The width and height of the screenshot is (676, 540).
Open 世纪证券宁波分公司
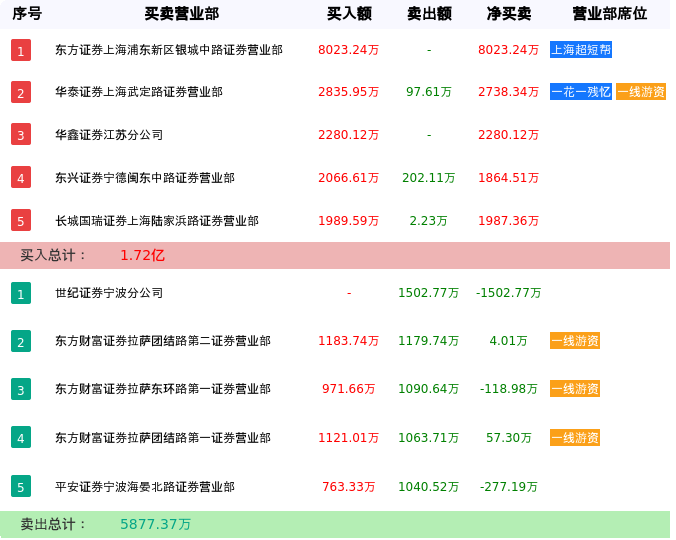click(x=109, y=293)
